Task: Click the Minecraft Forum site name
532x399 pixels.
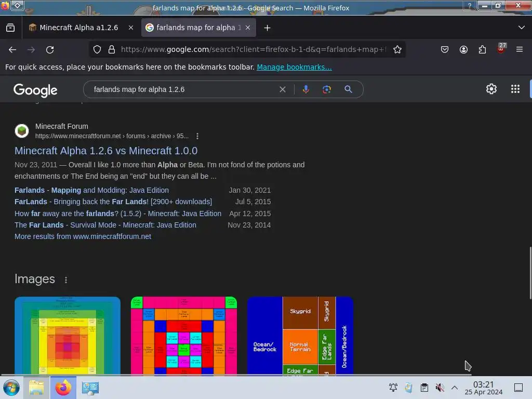Action: point(62,126)
